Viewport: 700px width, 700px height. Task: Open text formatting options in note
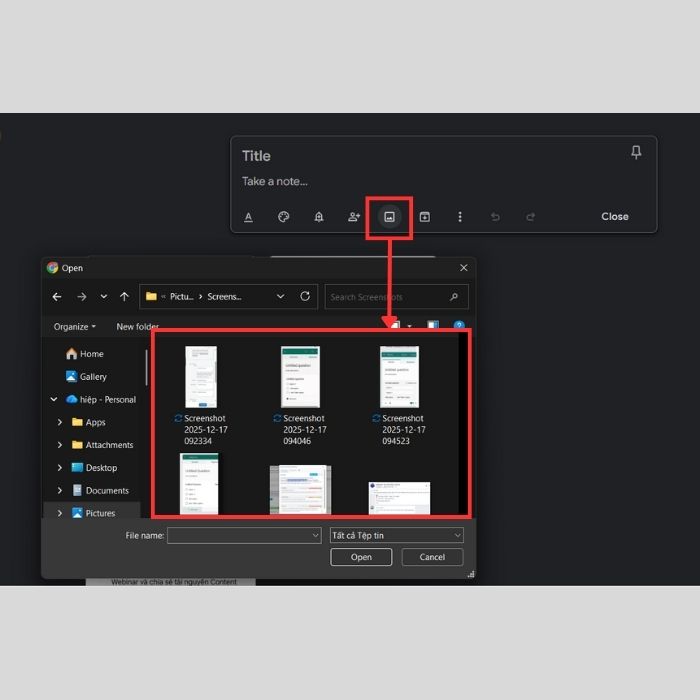pyautogui.click(x=249, y=217)
